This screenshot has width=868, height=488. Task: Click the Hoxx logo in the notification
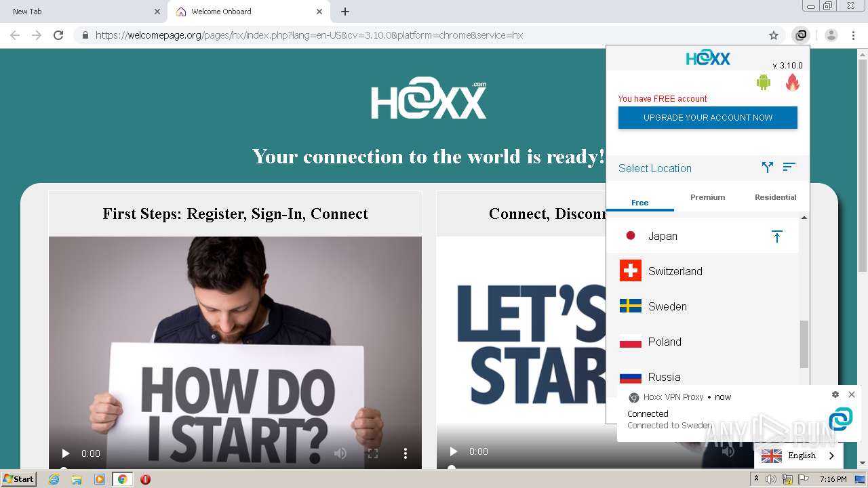[x=840, y=419]
